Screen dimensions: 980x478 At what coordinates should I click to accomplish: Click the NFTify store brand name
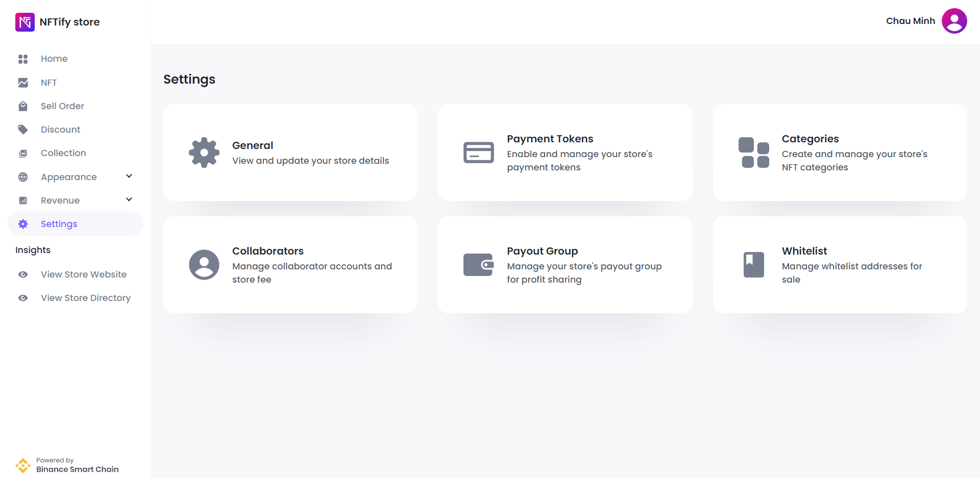69,22
